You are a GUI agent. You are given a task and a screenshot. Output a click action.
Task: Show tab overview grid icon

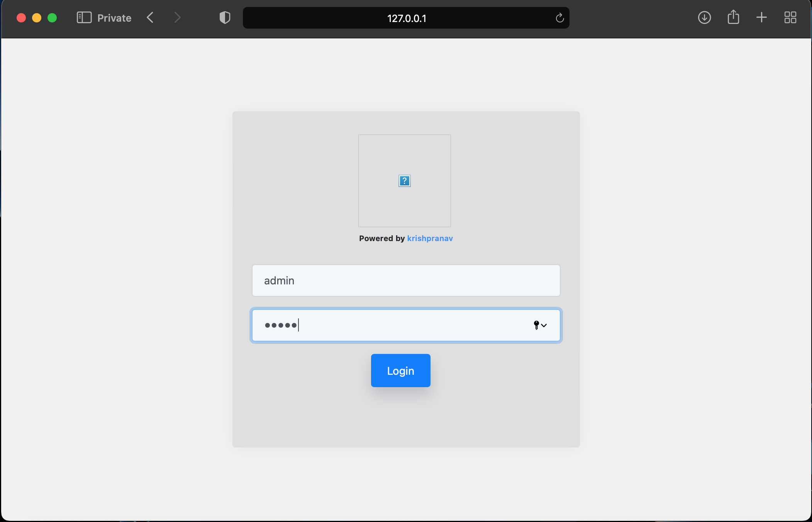(x=790, y=18)
